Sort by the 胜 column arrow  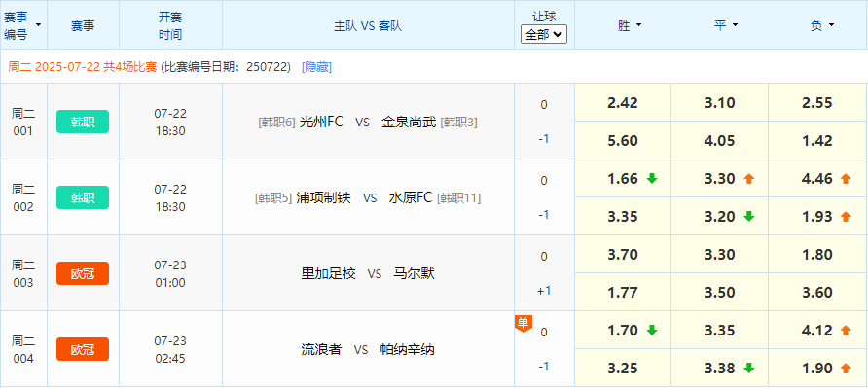click(x=638, y=25)
